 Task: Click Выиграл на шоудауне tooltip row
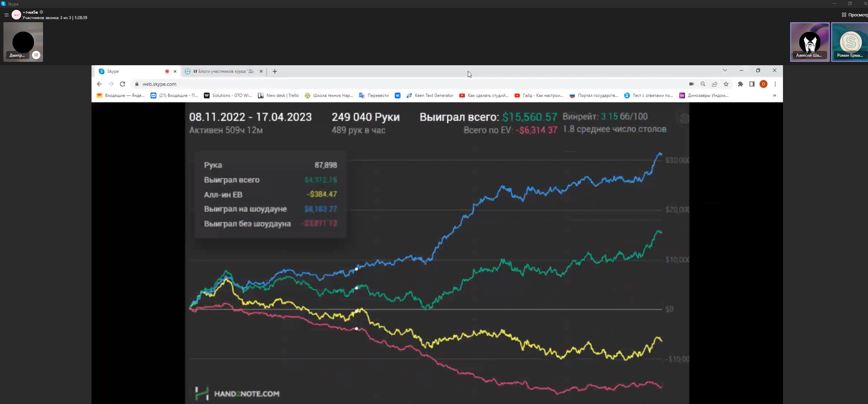pyautogui.click(x=270, y=209)
